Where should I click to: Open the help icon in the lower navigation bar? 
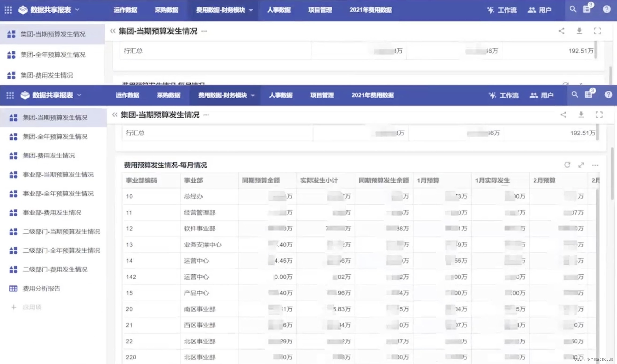coord(608,95)
